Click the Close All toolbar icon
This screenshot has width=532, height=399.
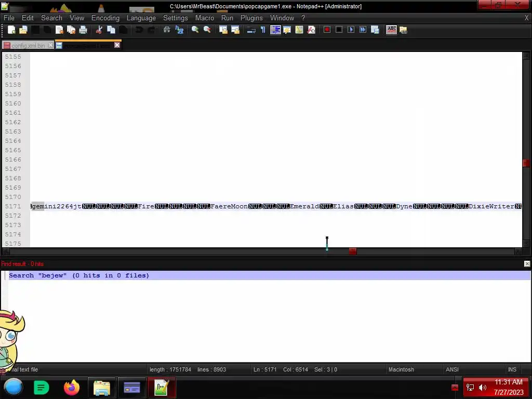(71, 30)
